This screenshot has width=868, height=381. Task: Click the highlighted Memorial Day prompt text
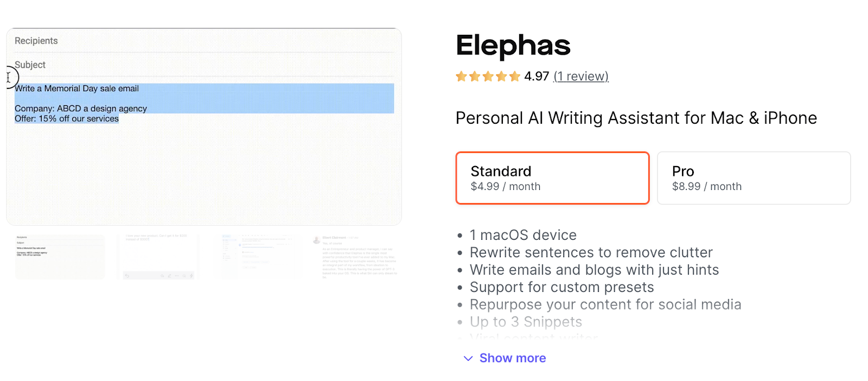(76, 88)
